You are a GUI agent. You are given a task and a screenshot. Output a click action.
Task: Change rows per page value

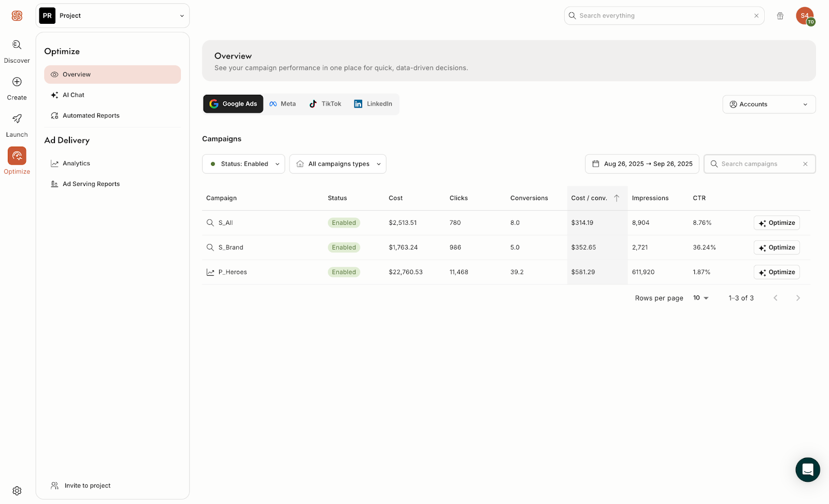701,298
